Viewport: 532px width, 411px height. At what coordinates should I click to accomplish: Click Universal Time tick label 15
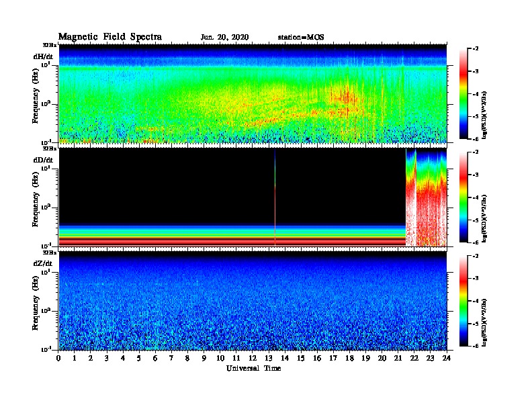pyautogui.click(x=301, y=358)
